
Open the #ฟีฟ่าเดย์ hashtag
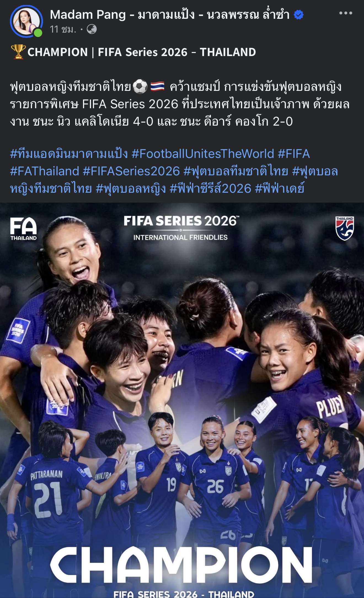(280, 189)
